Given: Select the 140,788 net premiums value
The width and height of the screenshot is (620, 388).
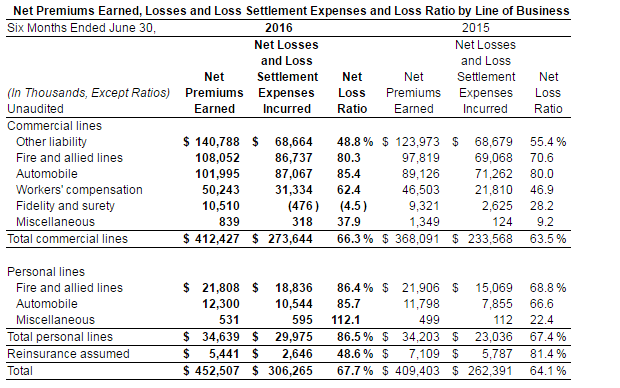Looking at the screenshot, I should (217, 142).
